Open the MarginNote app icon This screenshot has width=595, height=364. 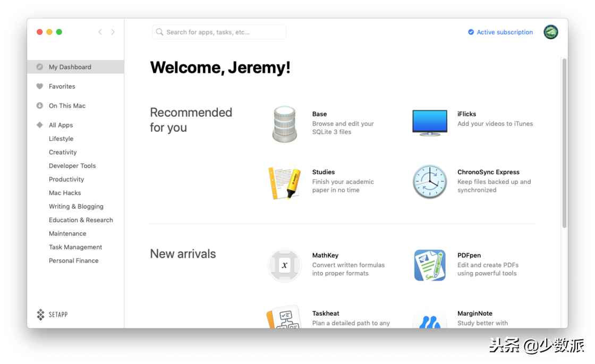coord(430,318)
